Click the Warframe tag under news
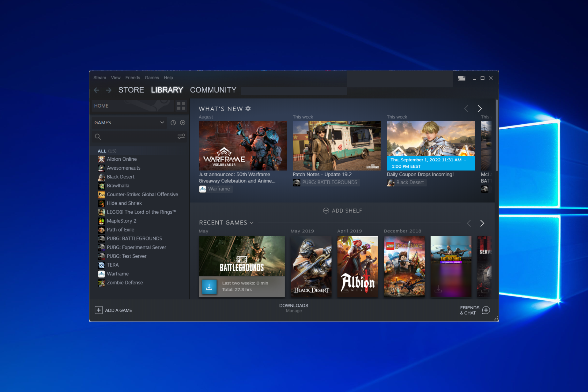The width and height of the screenshot is (588, 392). click(216, 189)
